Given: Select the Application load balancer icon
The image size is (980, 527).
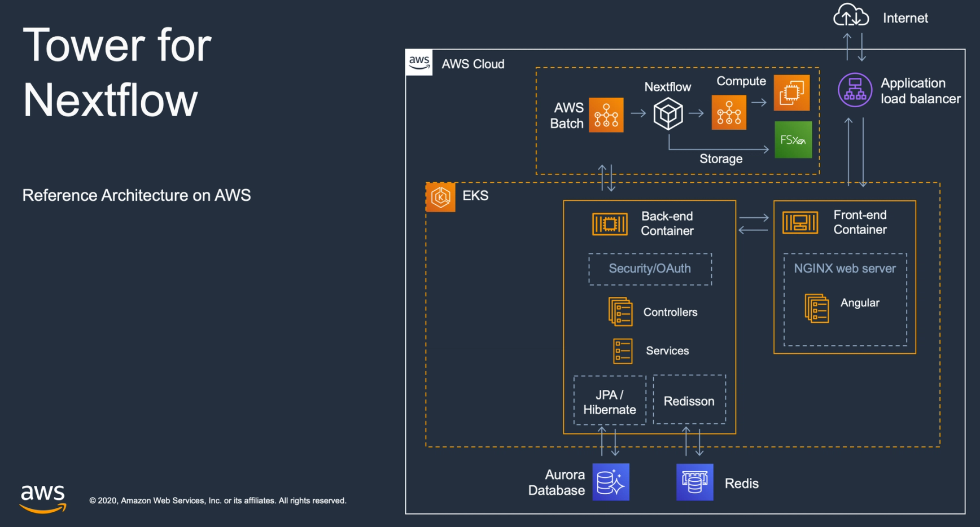Looking at the screenshot, I should tap(855, 90).
